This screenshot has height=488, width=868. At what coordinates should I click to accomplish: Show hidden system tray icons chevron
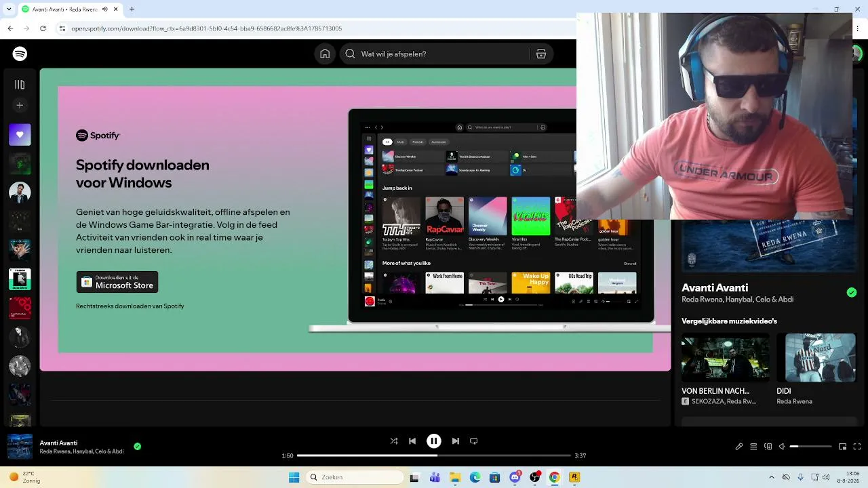(x=772, y=478)
